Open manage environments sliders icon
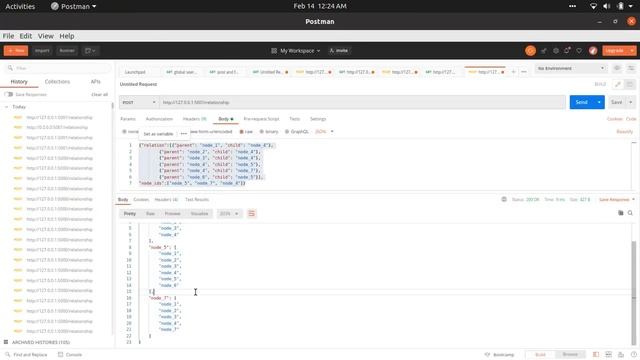This screenshot has height=360, width=640. click(631, 68)
